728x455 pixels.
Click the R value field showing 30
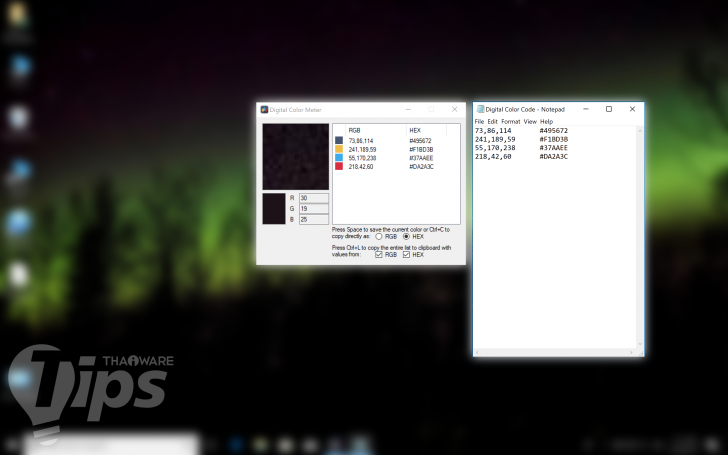click(314, 198)
